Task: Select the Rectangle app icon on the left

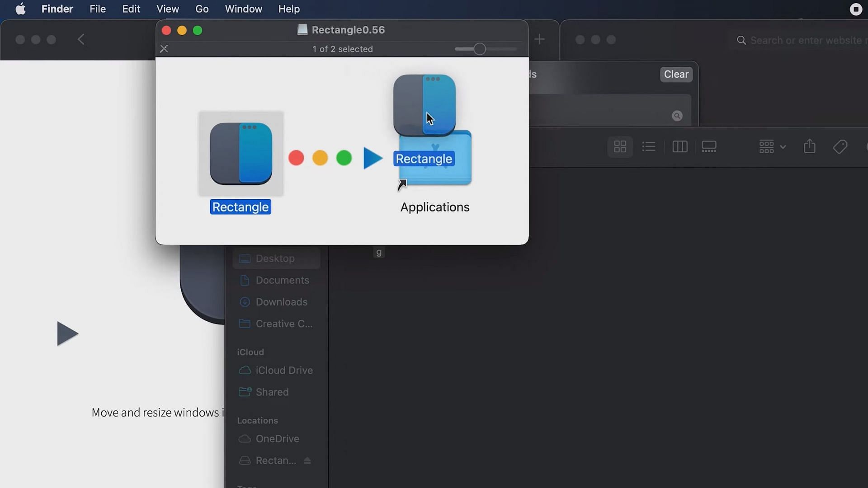Action: (x=241, y=154)
